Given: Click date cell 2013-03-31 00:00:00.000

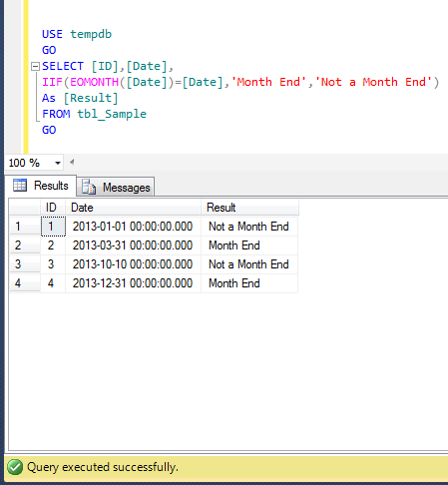Looking at the screenshot, I should point(134,245).
